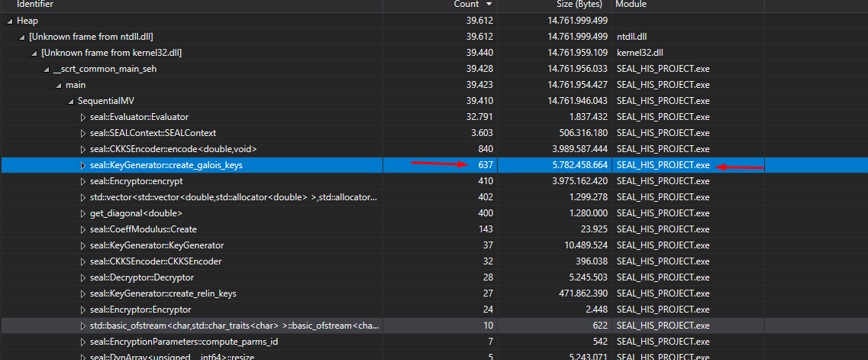The height and width of the screenshot is (360, 868).
Task: Toggle the Count column sort arrow
Action: (x=489, y=5)
